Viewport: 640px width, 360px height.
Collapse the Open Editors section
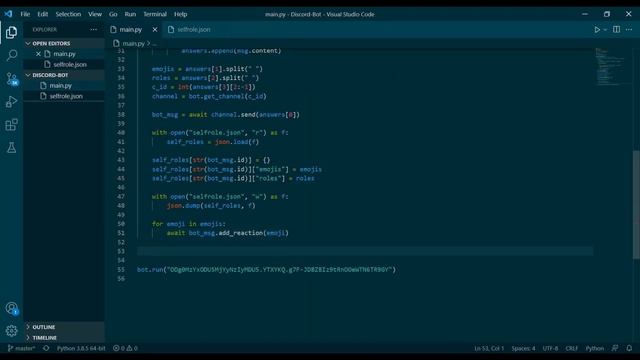pyautogui.click(x=64, y=43)
